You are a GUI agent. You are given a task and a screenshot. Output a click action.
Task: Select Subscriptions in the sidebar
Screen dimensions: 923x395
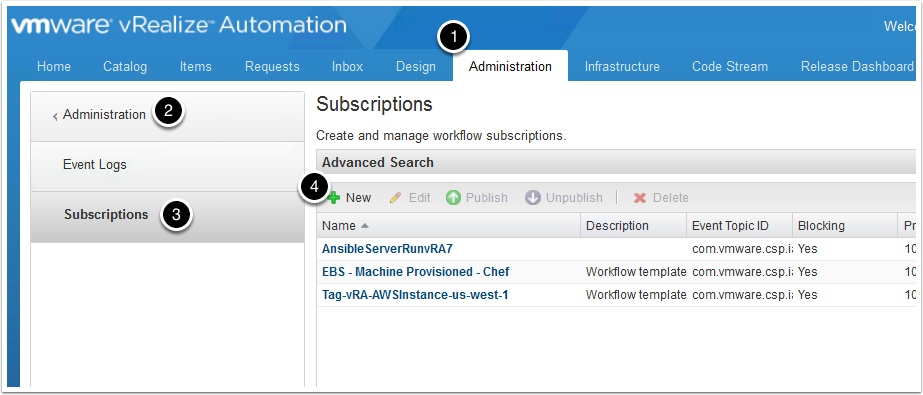[167, 216]
